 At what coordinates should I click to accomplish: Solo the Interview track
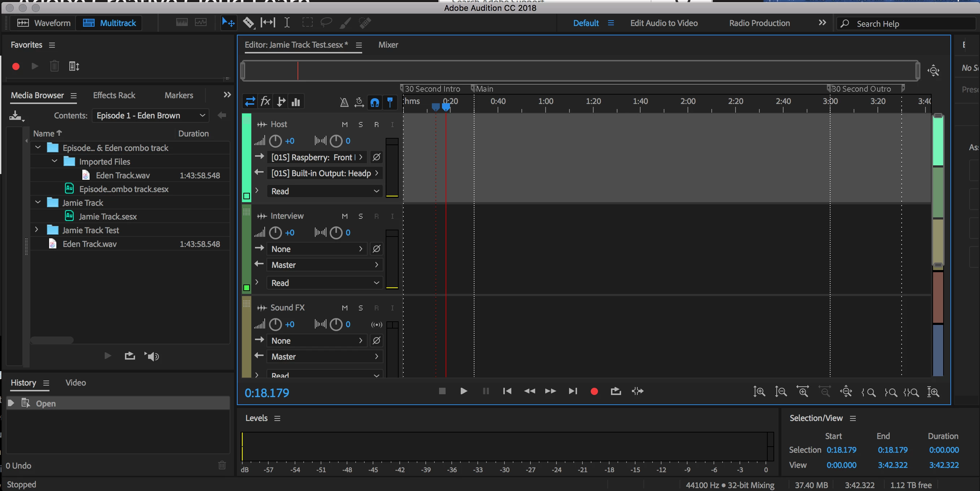pos(360,216)
